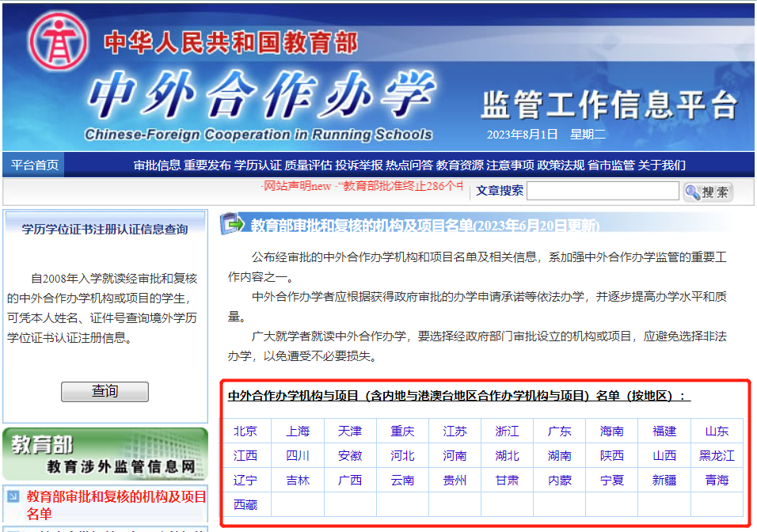Image resolution: width=757 pixels, height=532 pixels.
Task: Select the 内蒙 region link
Action: point(560,481)
